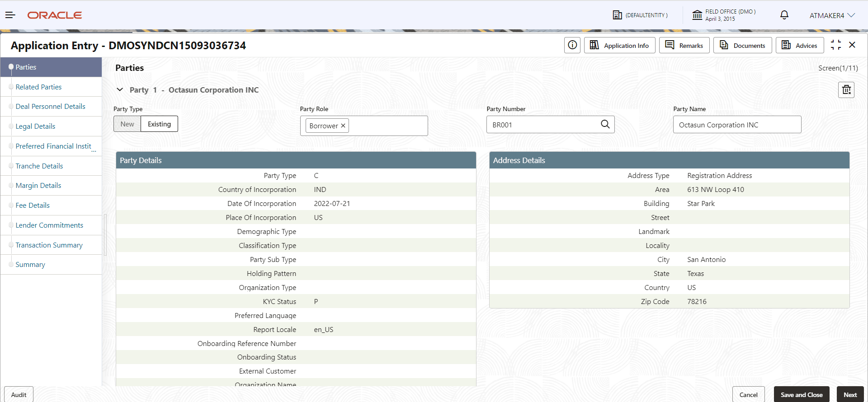Screen dimensions: 868x402
Task: Collapse the Party 1 section
Action: [120, 89]
